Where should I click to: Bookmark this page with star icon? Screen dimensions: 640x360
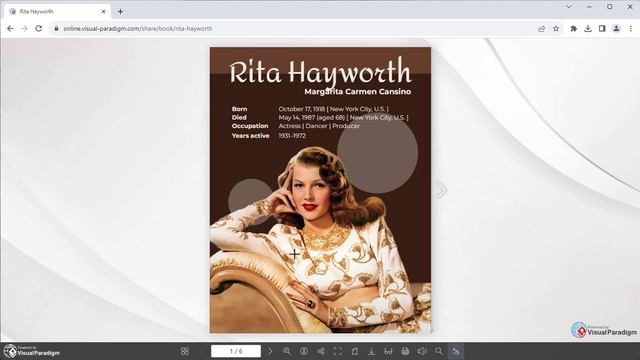click(x=556, y=29)
